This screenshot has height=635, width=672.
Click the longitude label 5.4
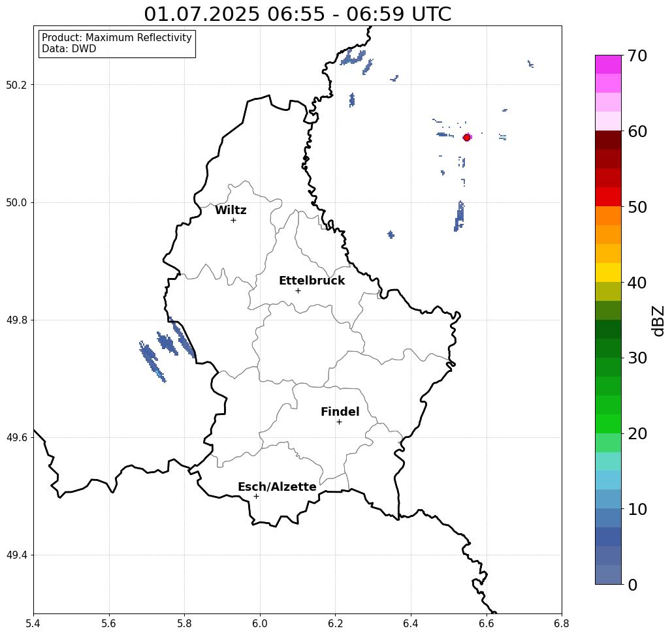(x=33, y=623)
